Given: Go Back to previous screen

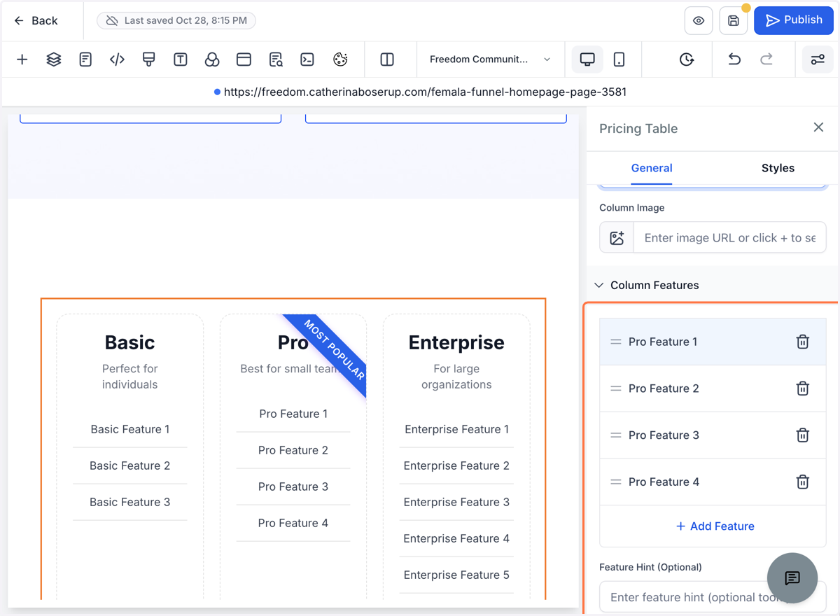Looking at the screenshot, I should [36, 21].
